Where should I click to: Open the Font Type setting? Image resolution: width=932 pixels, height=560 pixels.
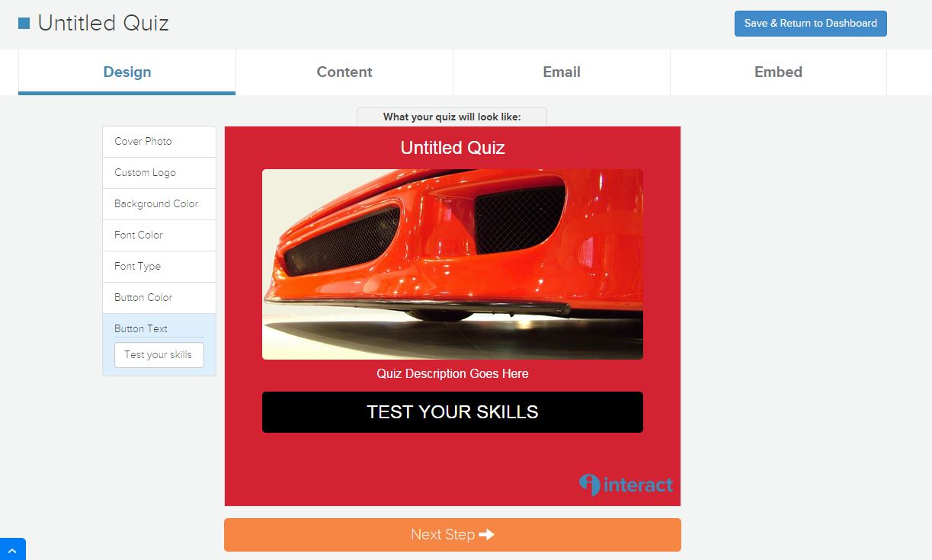coord(159,267)
